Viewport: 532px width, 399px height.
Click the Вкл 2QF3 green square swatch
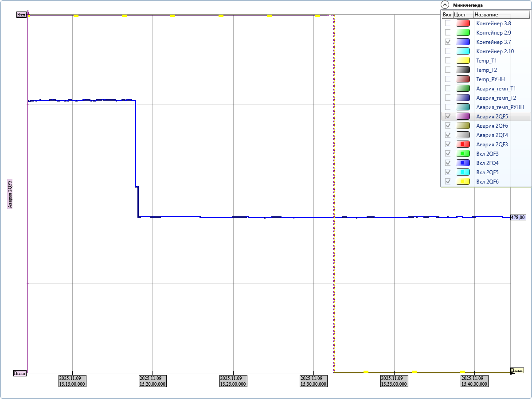[463, 153]
